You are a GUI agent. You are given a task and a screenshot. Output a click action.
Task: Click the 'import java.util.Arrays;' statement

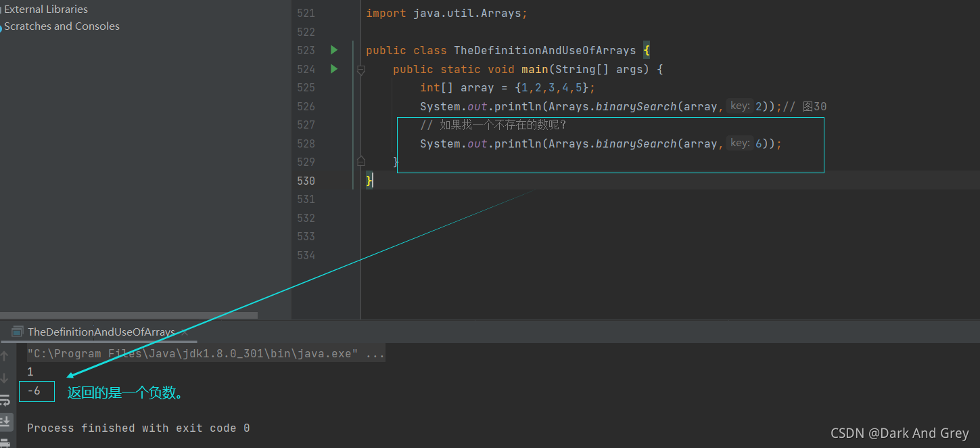(446, 14)
